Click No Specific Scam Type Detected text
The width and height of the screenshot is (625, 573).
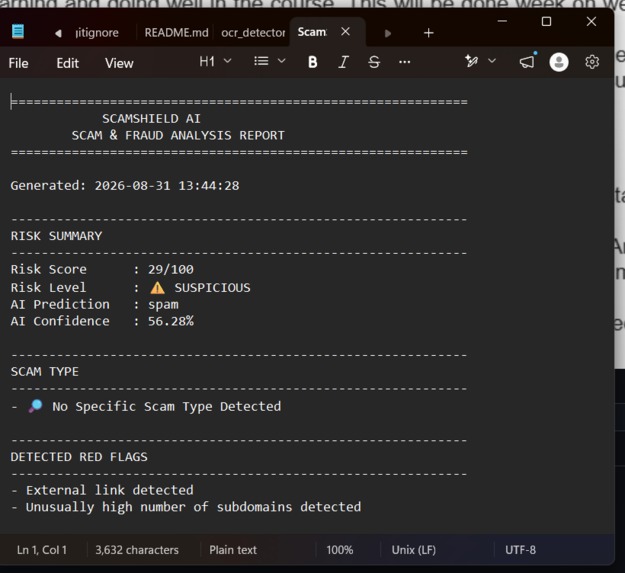pyautogui.click(x=167, y=406)
